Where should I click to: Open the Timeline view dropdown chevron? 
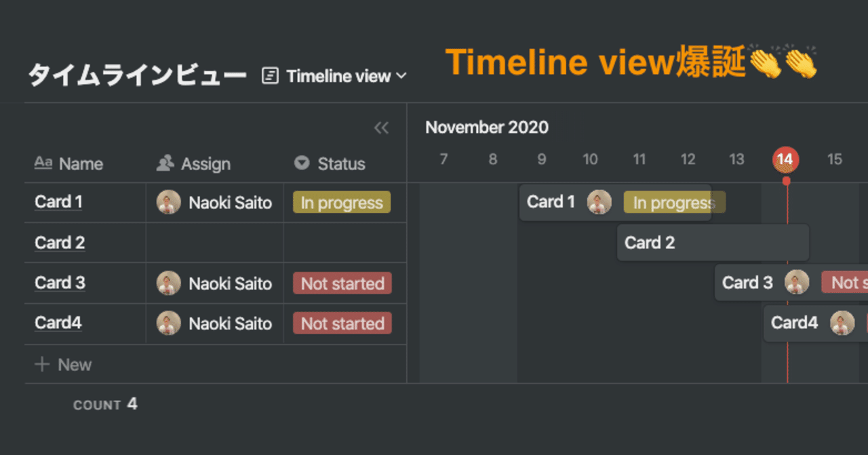[401, 76]
